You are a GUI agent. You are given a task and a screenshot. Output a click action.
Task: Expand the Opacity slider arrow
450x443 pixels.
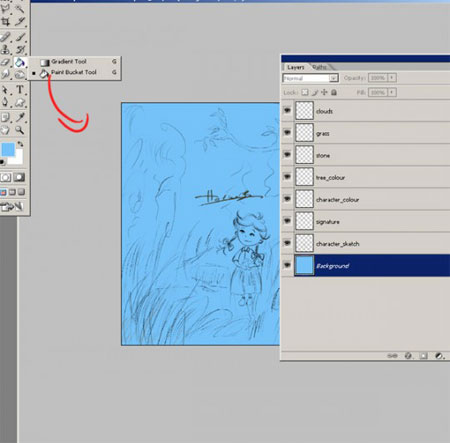(392, 78)
